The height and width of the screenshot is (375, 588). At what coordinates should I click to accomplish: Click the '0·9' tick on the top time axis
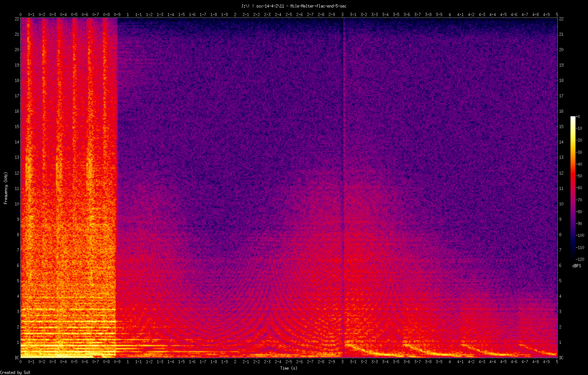117,15
